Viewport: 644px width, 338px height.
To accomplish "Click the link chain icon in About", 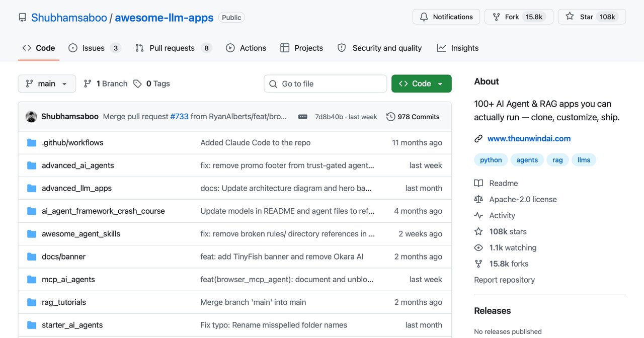I will 478,139.
